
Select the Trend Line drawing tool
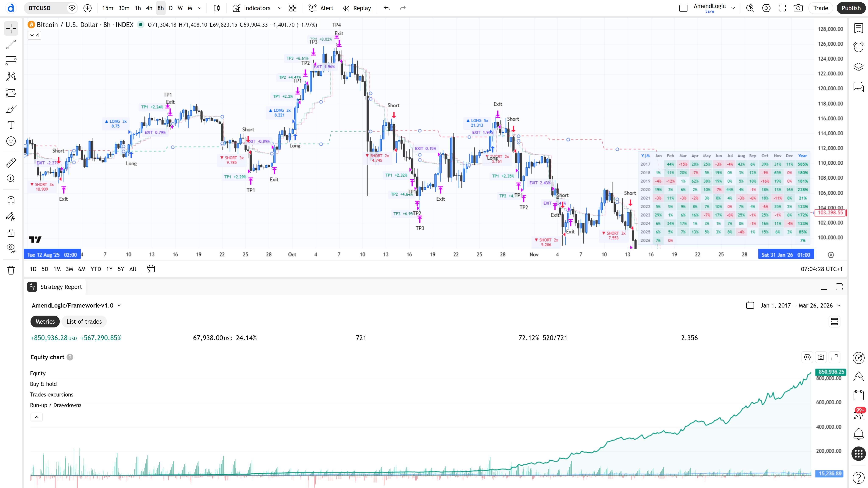pyautogui.click(x=11, y=44)
